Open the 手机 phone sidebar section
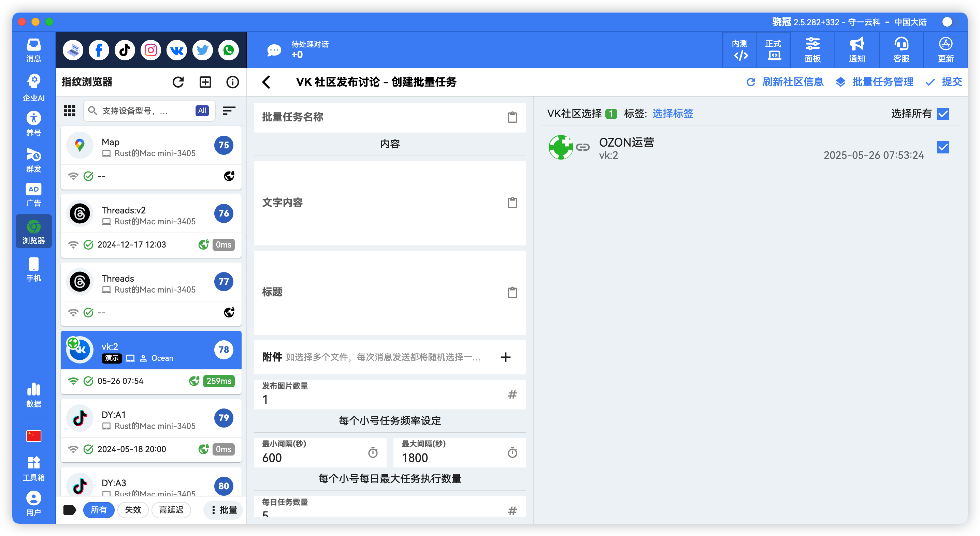Image resolution: width=980 pixels, height=536 pixels. (33, 269)
